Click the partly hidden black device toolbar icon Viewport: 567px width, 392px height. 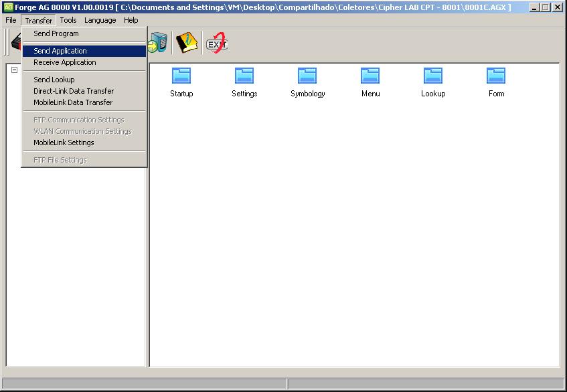tap(17, 43)
